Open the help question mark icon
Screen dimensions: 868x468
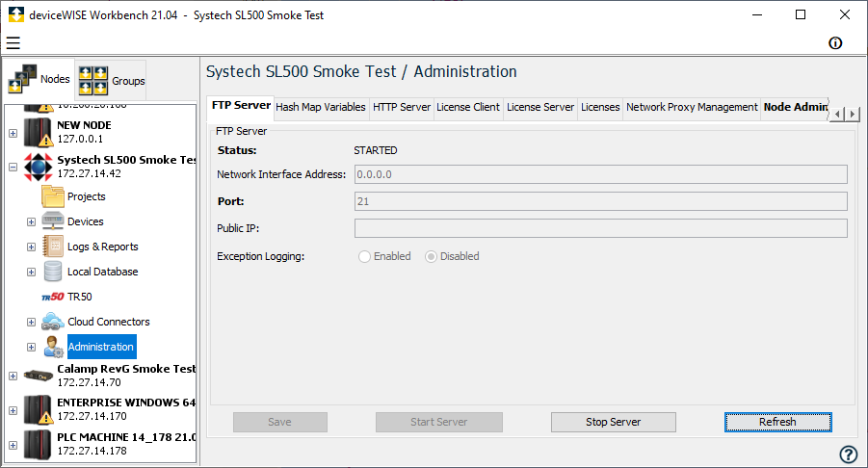(x=849, y=455)
